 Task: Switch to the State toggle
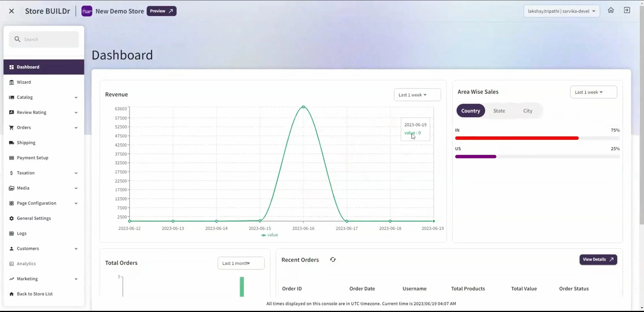(x=499, y=111)
